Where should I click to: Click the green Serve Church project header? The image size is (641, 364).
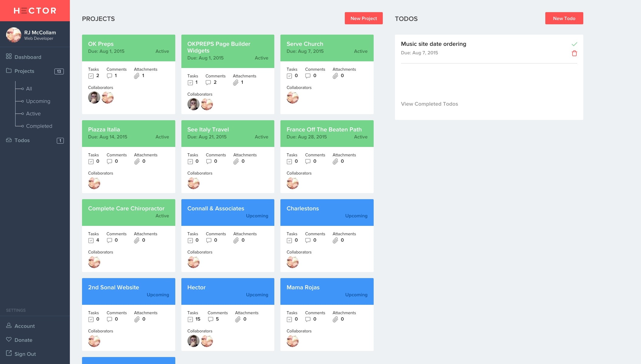(x=327, y=48)
